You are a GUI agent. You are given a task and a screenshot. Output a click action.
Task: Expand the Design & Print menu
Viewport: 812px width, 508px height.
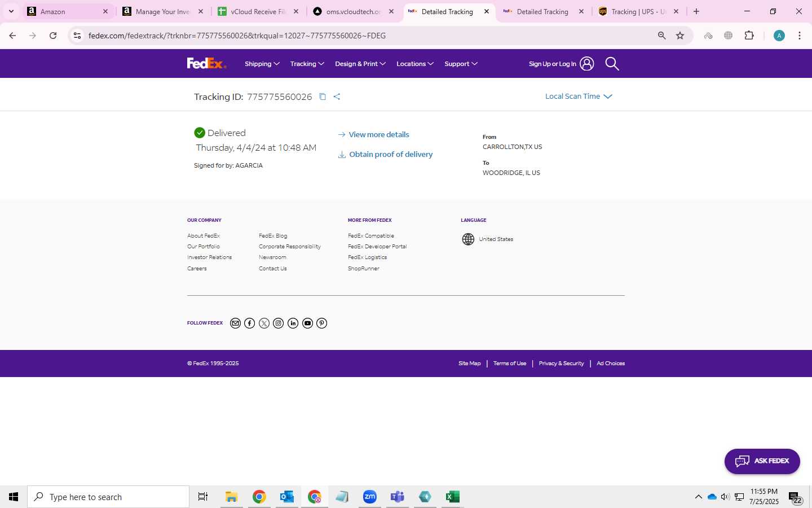(x=360, y=64)
